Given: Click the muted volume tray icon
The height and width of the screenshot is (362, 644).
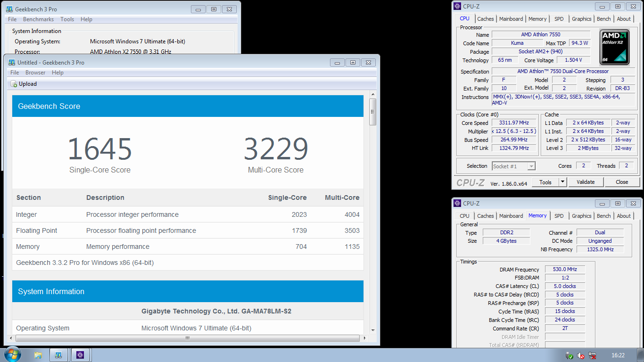Looking at the screenshot, I should coord(581,355).
